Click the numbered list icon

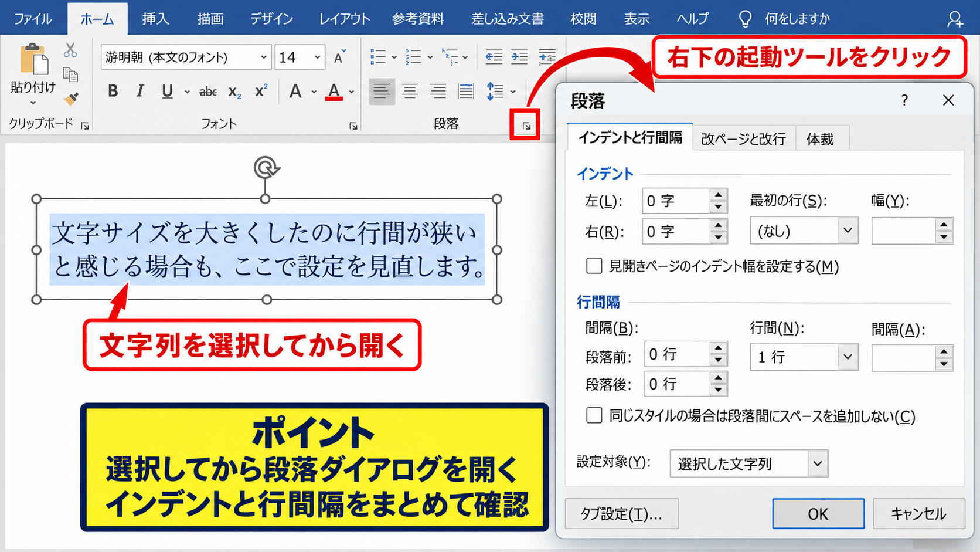pos(413,57)
